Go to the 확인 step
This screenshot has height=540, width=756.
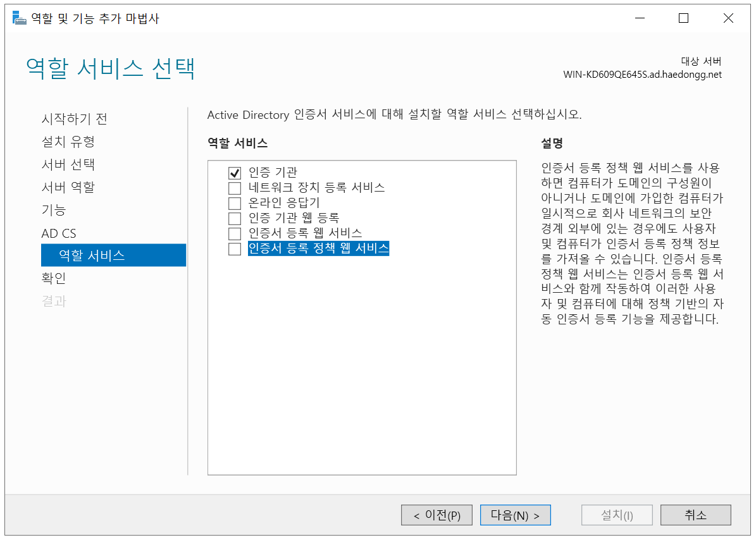(x=54, y=278)
